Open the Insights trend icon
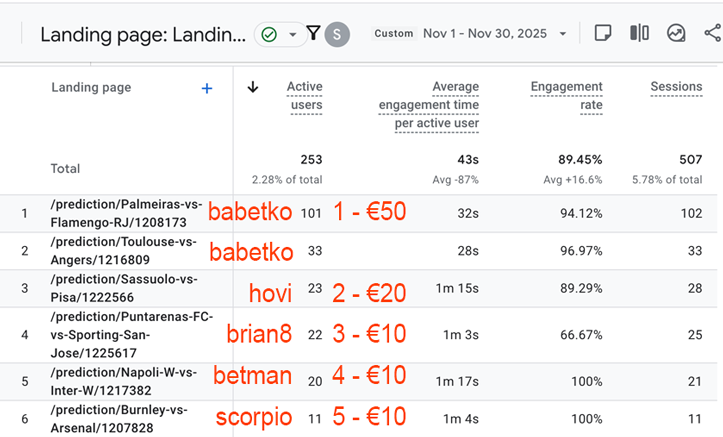 pyautogui.click(x=677, y=33)
